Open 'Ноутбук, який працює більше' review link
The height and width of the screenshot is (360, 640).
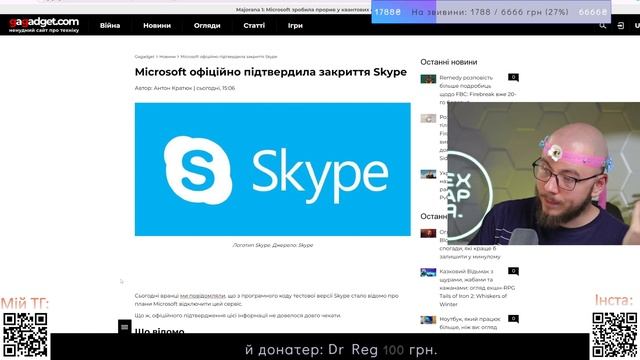470,323
